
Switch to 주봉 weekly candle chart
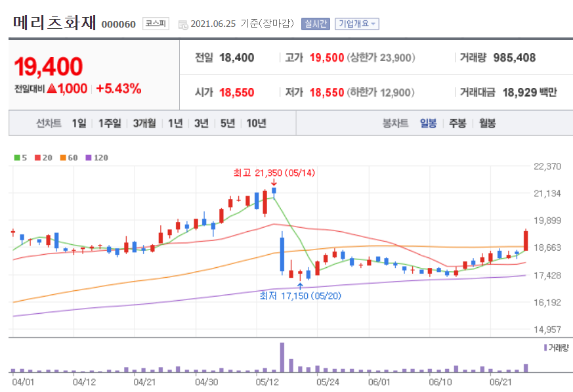457,123
